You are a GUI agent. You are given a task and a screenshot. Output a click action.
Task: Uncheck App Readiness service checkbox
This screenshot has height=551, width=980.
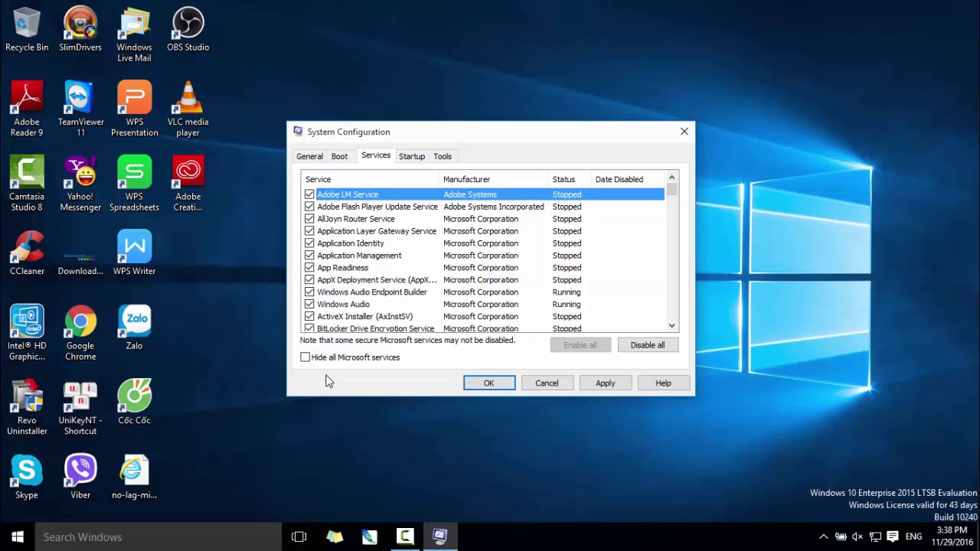coord(309,268)
